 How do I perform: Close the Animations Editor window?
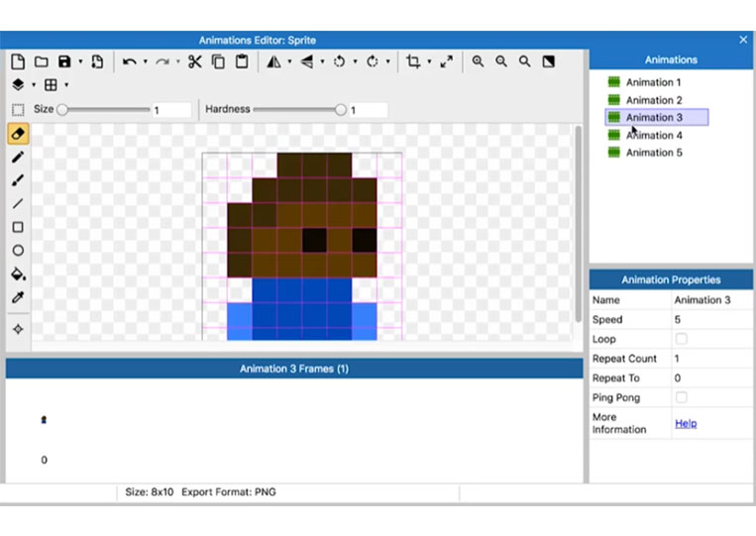[x=743, y=40]
